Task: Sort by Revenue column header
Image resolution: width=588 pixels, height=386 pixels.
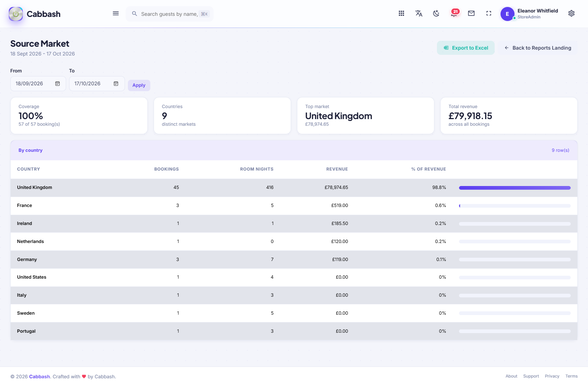Action: tap(337, 169)
